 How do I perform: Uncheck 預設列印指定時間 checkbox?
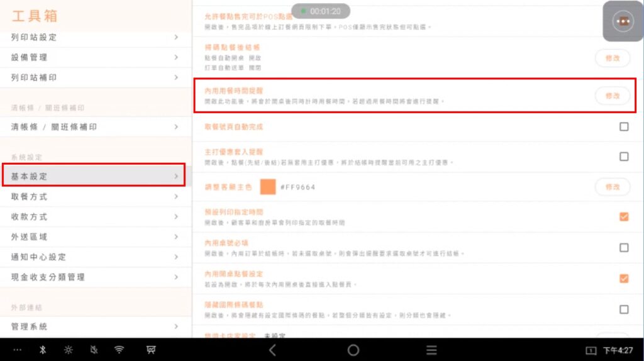pyautogui.click(x=624, y=216)
